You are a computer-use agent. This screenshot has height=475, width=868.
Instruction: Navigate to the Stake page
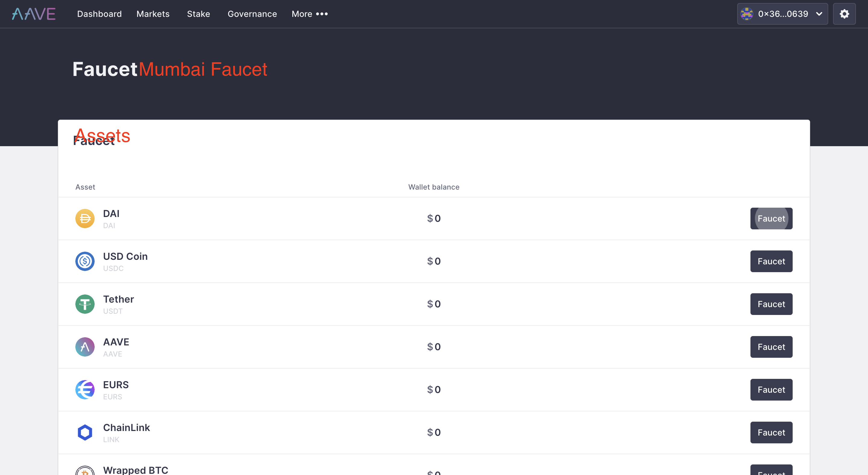point(199,14)
